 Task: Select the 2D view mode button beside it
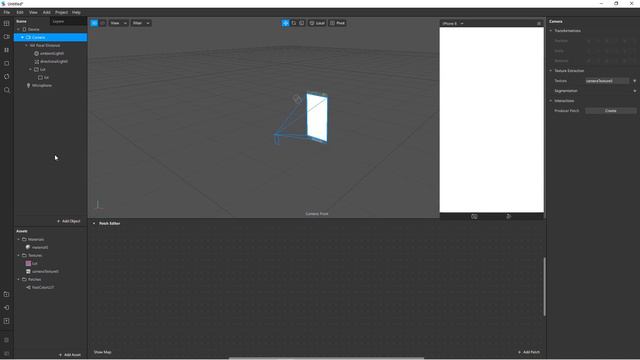(102, 23)
